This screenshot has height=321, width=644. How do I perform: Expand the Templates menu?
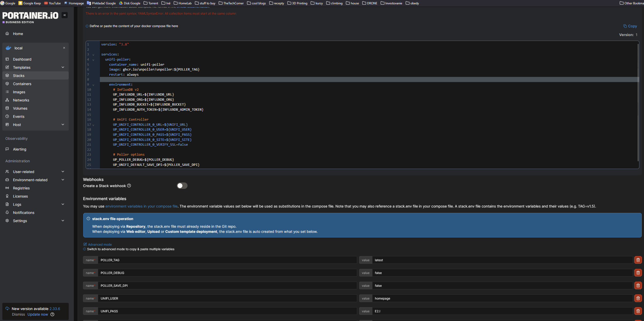[x=63, y=67]
